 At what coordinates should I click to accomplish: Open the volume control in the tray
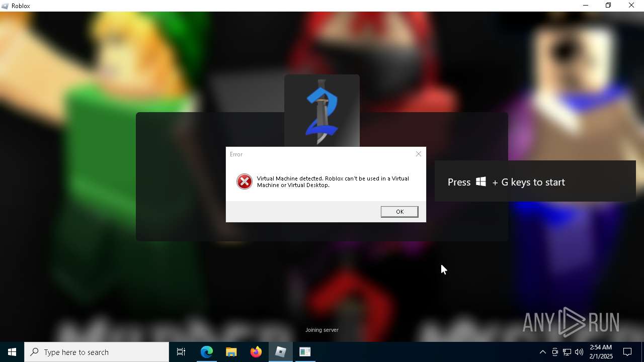click(579, 352)
